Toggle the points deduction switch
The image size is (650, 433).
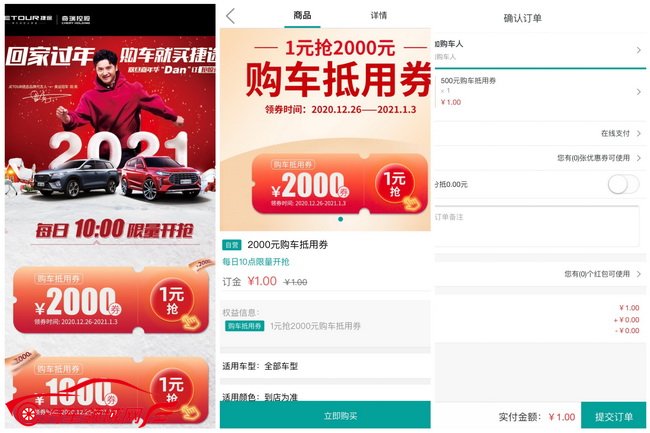point(623,184)
